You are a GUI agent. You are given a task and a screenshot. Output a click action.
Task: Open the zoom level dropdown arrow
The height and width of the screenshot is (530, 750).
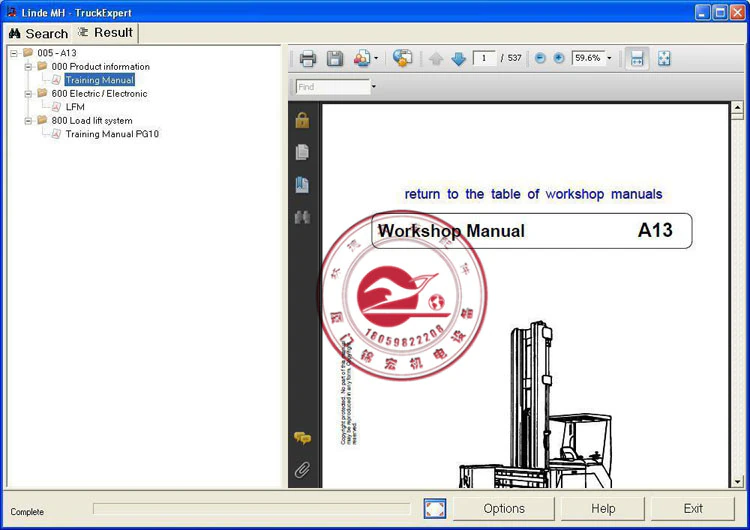point(609,58)
